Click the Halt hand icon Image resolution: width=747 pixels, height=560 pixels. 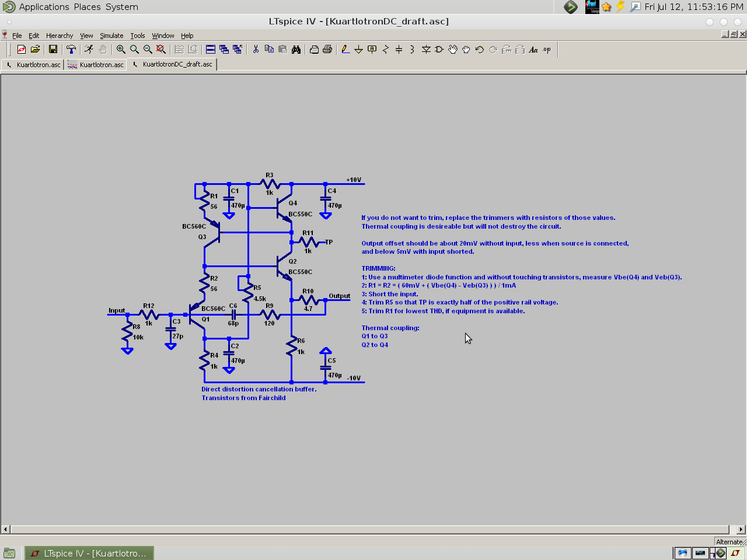103,50
